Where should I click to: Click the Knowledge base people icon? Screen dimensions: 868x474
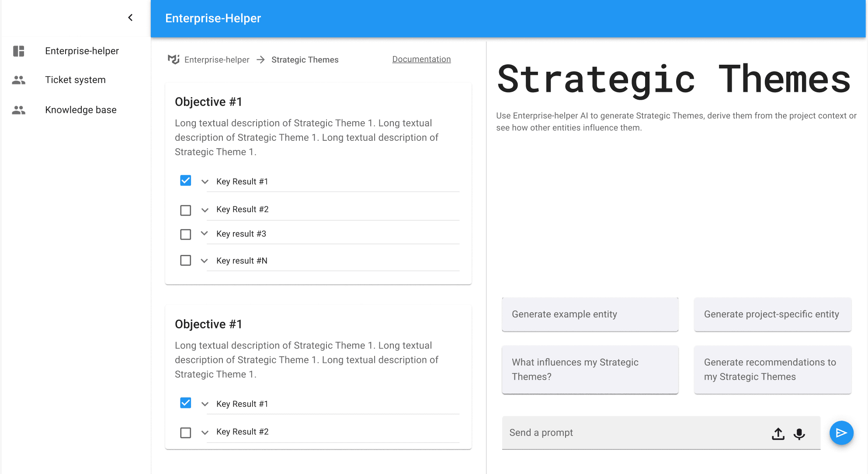(x=19, y=110)
